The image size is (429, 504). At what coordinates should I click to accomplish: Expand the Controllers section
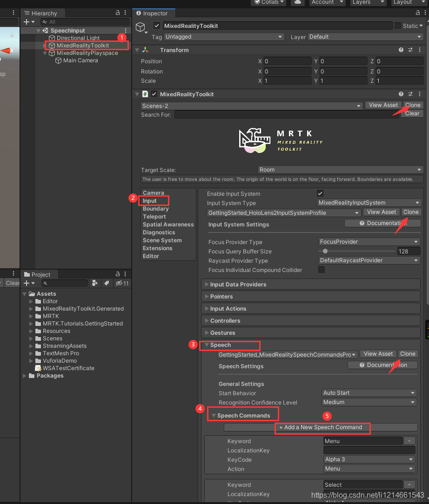311,320
